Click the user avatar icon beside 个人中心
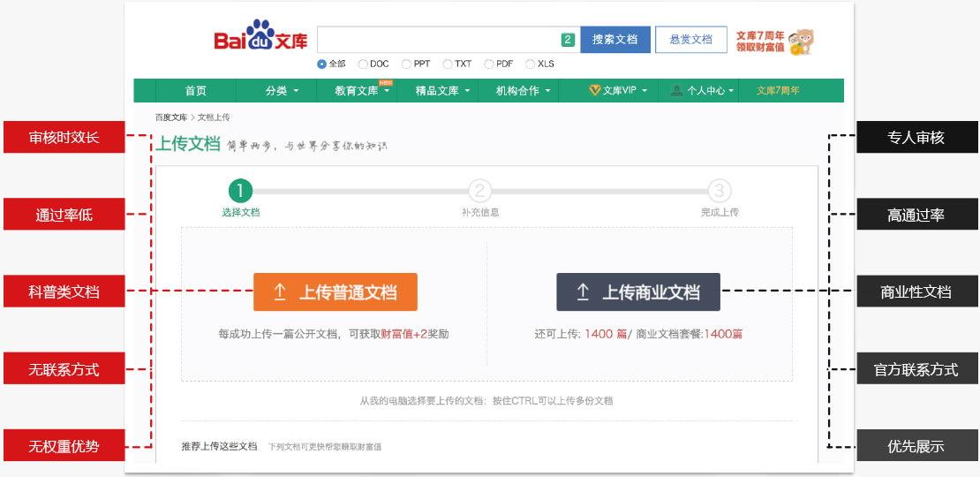 tap(676, 90)
